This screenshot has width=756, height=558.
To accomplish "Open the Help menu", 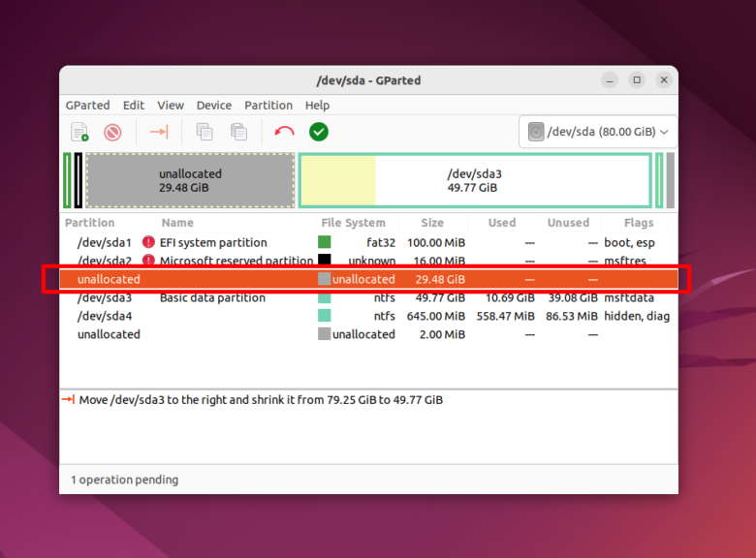I will (x=317, y=105).
